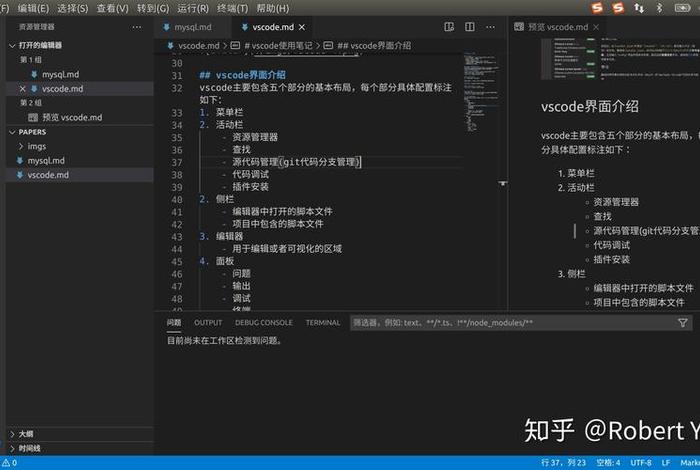Close the 预览 vscode.md preview tab
Viewport: 700px width, 470px height.
[596, 27]
